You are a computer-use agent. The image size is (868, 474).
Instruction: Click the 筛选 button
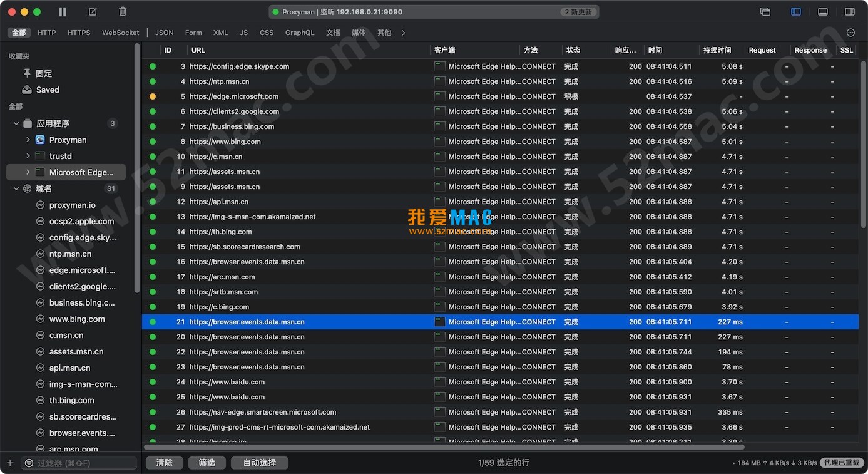coord(207,463)
